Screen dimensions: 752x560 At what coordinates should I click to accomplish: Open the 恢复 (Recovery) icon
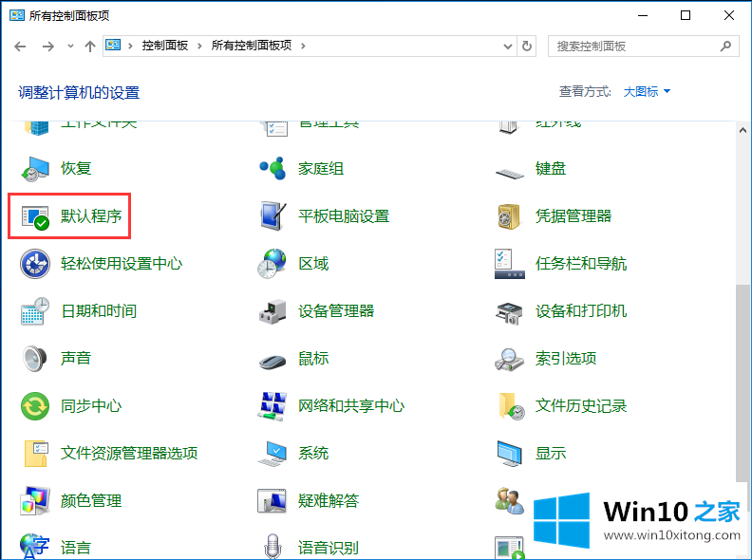pyautogui.click(x=35, y=169)
